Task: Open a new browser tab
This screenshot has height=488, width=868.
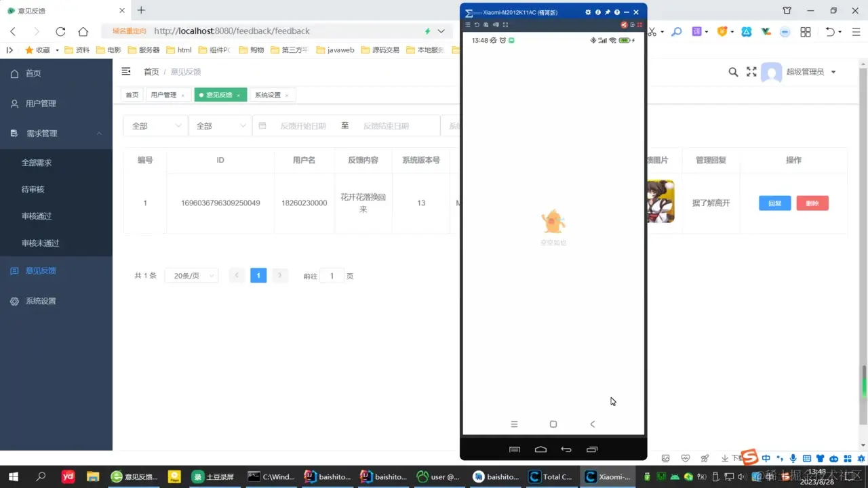Action: [x=141, y=10]
